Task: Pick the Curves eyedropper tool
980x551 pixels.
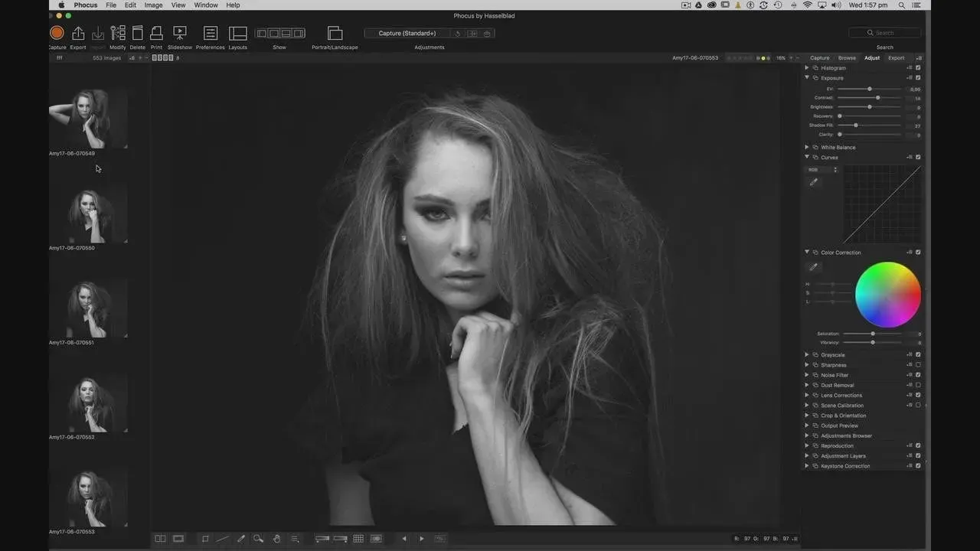Action: pos(814,182)
